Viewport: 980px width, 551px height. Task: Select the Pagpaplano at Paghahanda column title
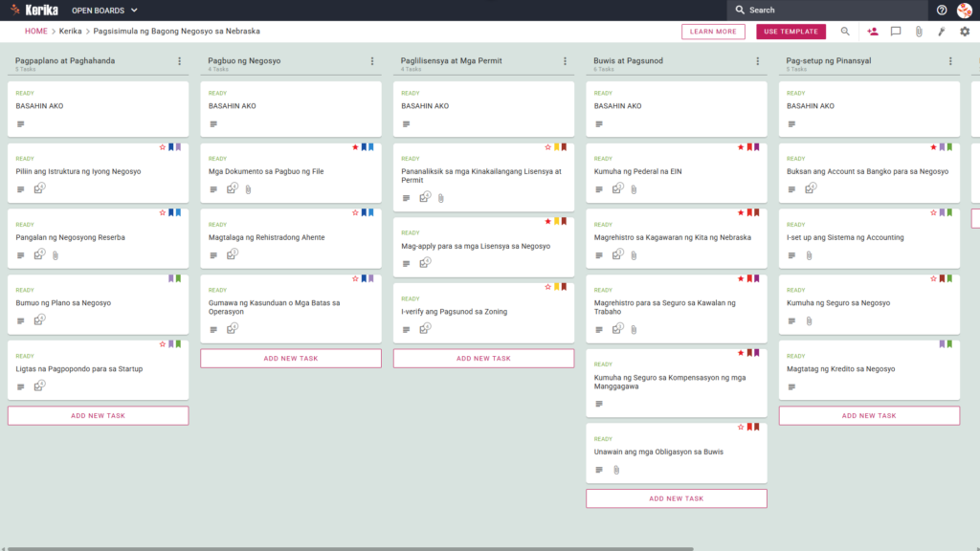tap(65, 60)
